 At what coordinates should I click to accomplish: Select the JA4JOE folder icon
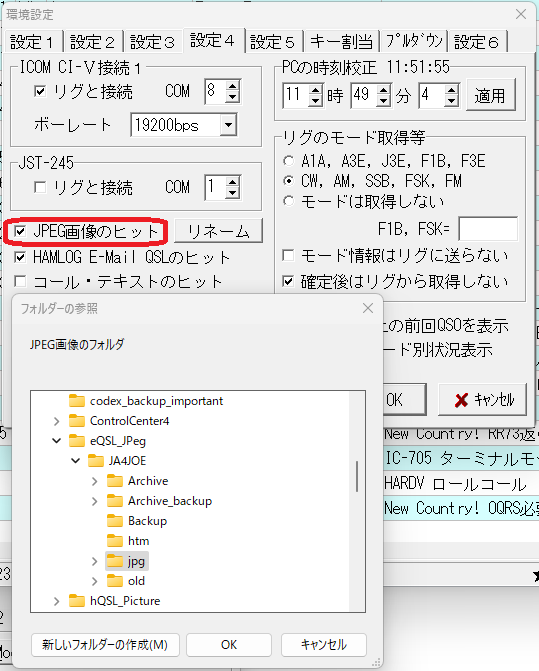click(96, 461)
